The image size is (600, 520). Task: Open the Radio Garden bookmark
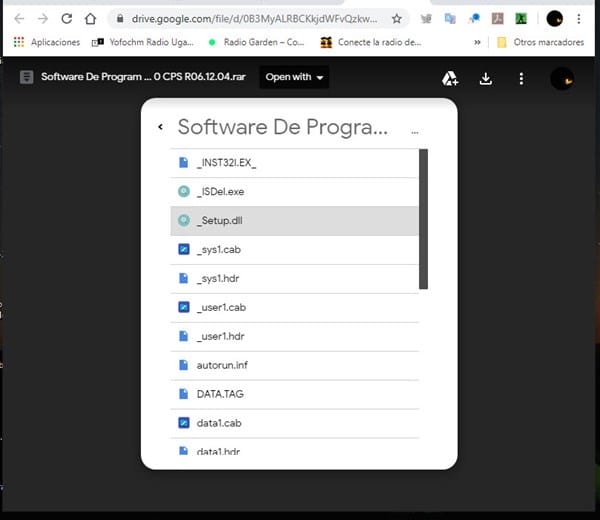[256, 42]
